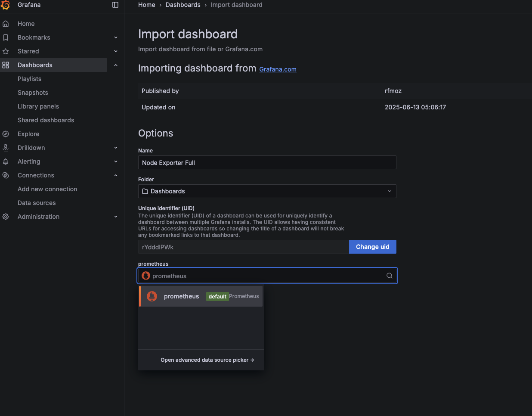Open Administration in the sidebar
The image size is (532, 416).
(39, 217)
